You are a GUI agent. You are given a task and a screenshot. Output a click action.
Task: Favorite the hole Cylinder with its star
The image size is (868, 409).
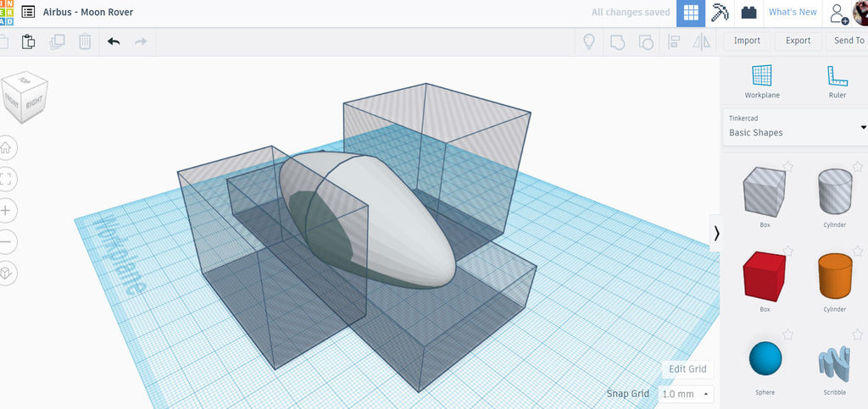point(857,166)
